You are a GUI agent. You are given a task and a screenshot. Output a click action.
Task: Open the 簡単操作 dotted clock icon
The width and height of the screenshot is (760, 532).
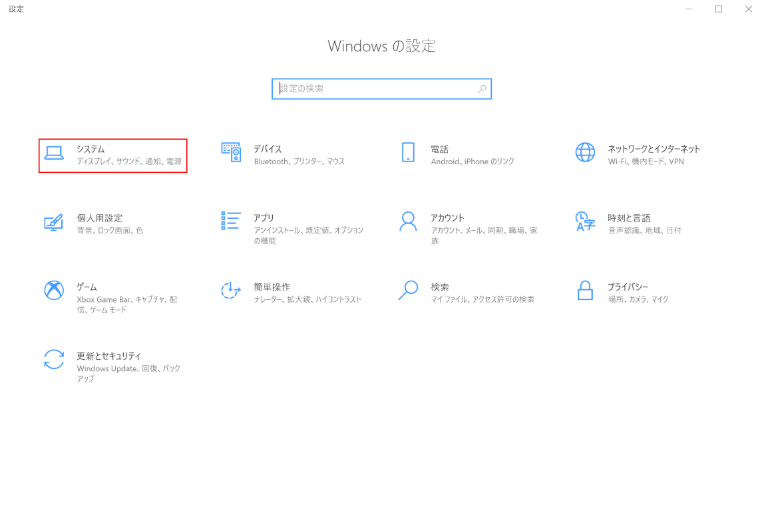[231, 291]
